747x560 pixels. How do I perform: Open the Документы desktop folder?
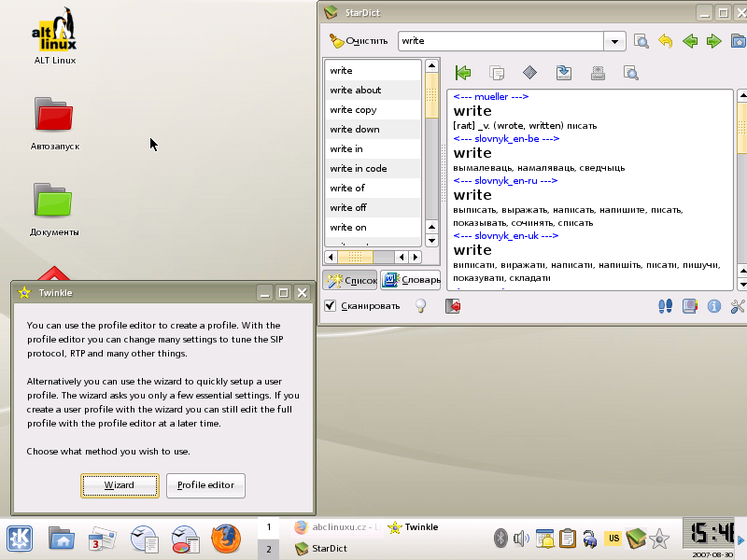[x=54, y=209]
